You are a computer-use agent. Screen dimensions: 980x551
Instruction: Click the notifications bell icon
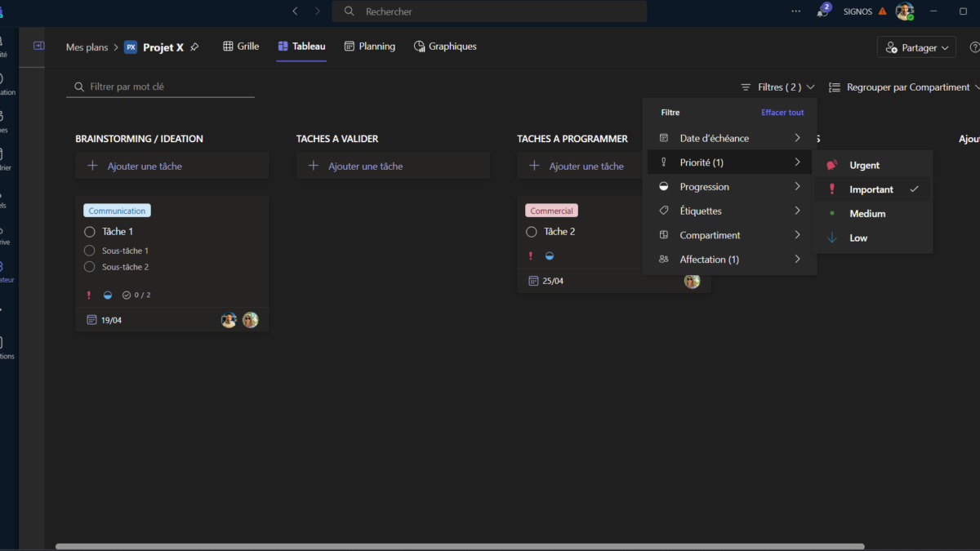(x=822, y=11)
